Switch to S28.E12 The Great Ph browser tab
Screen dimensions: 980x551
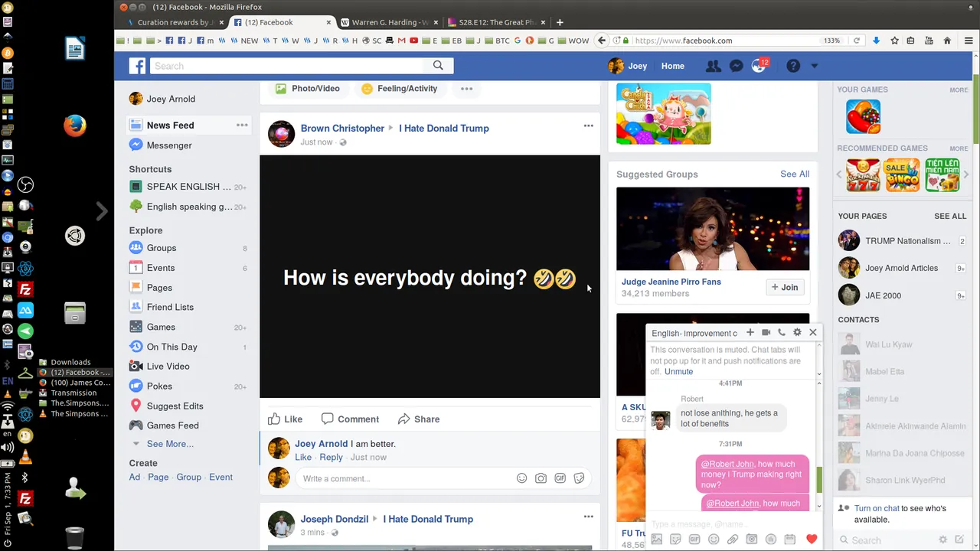pos(497,22)
